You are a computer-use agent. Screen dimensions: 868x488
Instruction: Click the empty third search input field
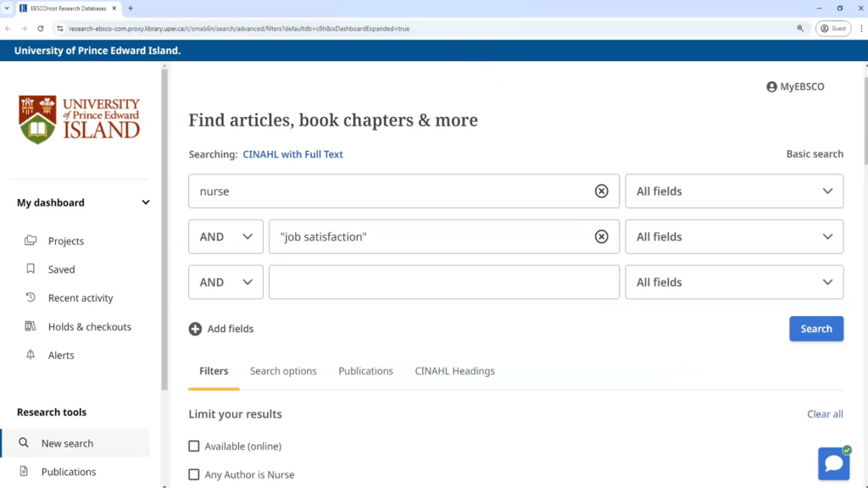pos(444,283)
